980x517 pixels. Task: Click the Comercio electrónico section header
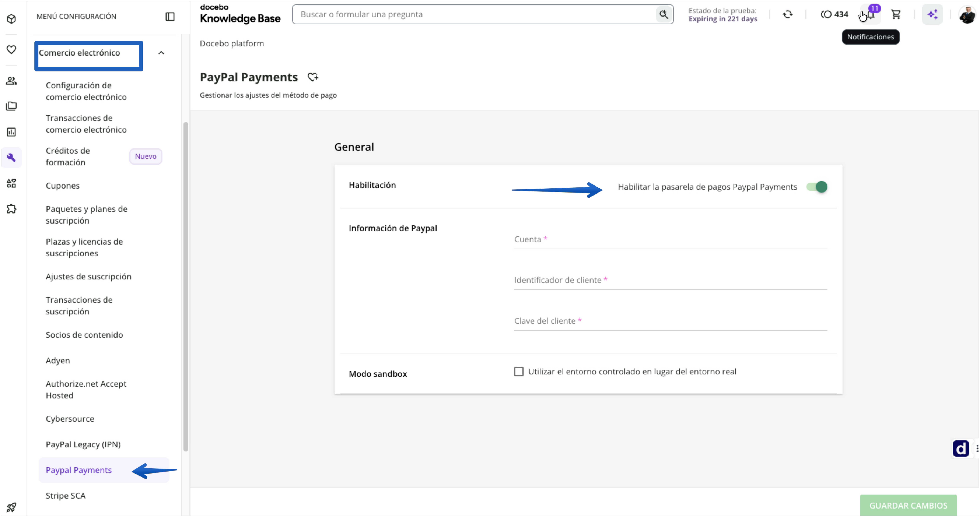79,53
